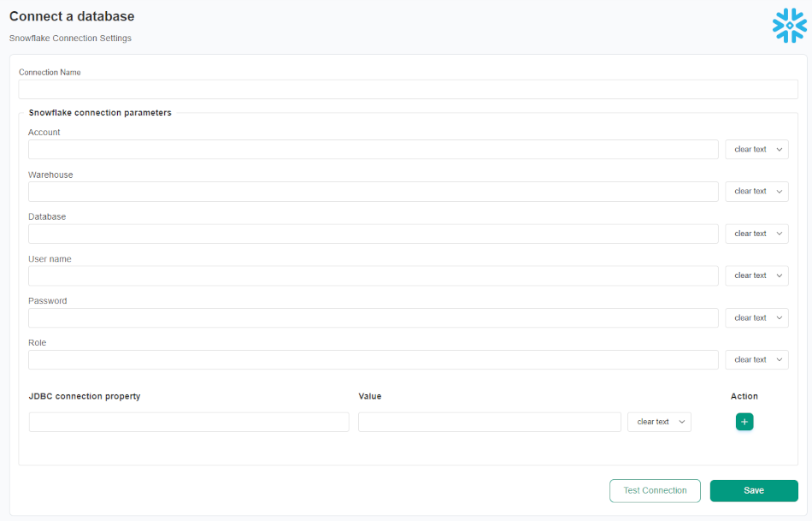Click the 'Connect a database' heading
The width and height of the screenshot is (812, 521).
(x=72, y=16)
